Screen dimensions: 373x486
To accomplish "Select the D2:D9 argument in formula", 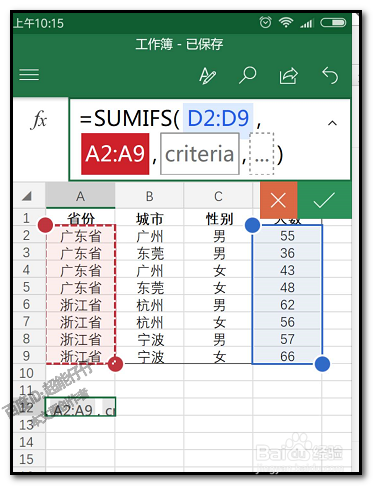I will [x=218, y=119].
